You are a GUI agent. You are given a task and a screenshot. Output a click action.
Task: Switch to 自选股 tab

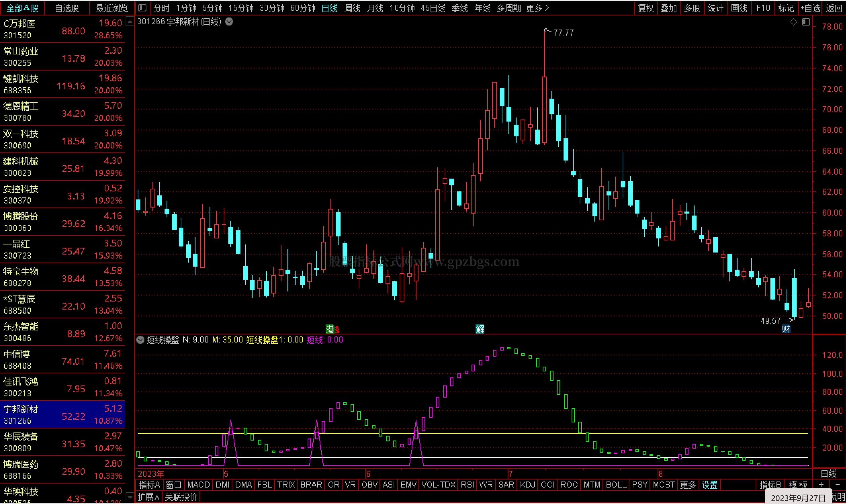coord(67,8)
